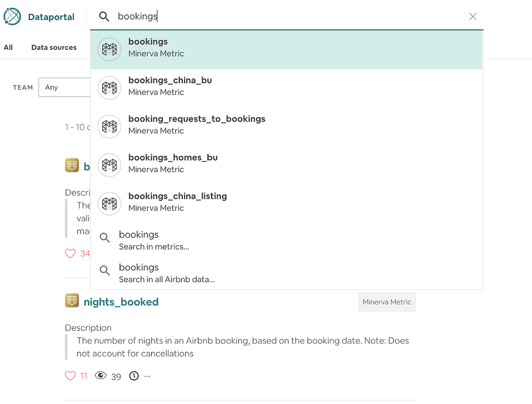Viewport: 532px width, 404px height.
Task: Click Minerva icon beside 'bookings' suggestion
Action: (109, 49)
